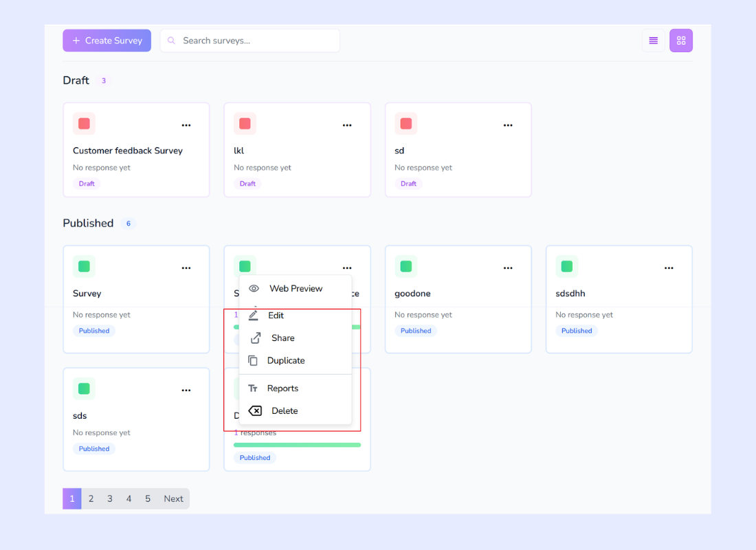Open the three-dot menu on the sds card

click(x=186, y=390)
